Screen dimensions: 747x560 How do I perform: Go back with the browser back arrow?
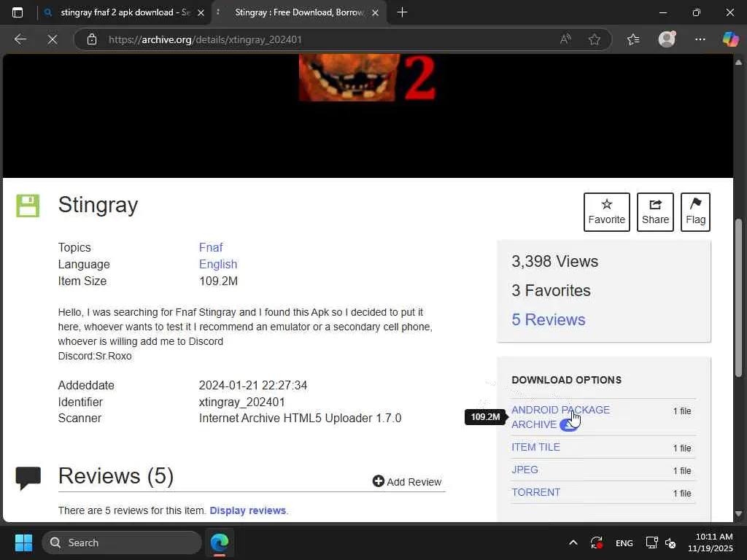[x=20, y=39]
